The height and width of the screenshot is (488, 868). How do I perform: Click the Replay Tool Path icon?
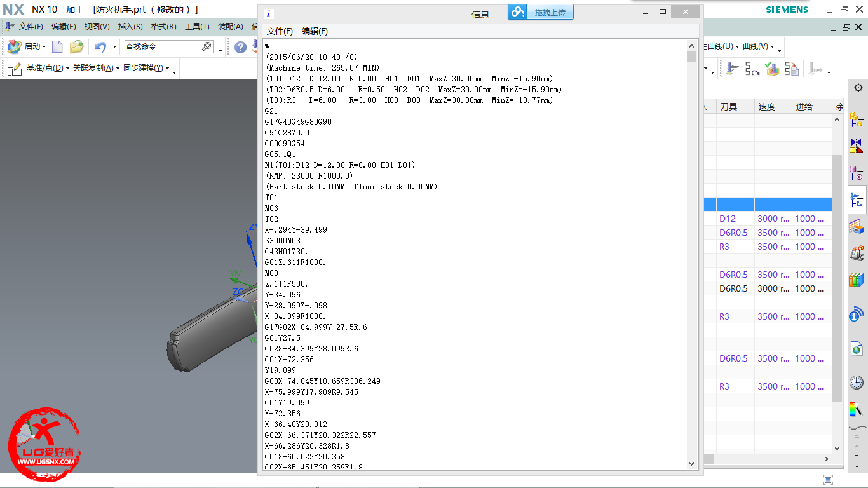[752, 69]
